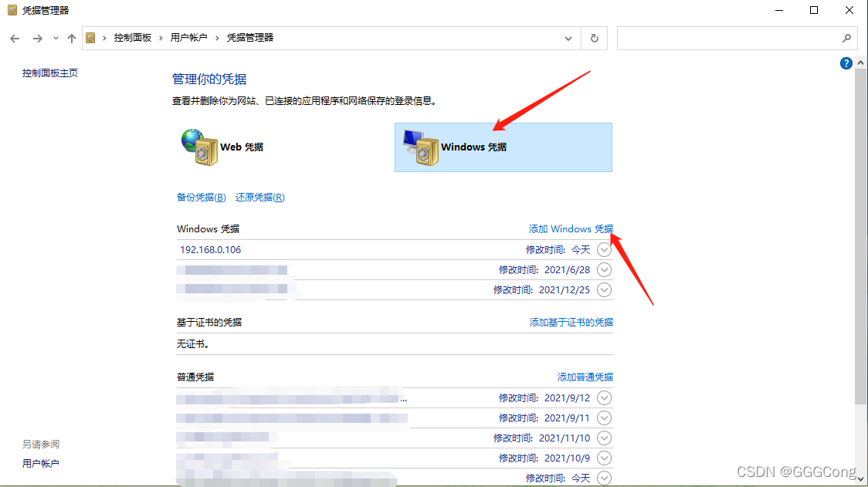Open 控制面板主页 in the left sidebar
The height and width of the screenshot is (487, 868).
[x=50, y=73]
